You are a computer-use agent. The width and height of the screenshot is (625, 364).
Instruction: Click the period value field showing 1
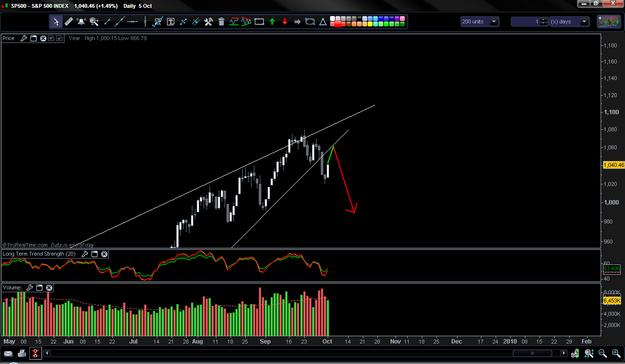(529, 21)
